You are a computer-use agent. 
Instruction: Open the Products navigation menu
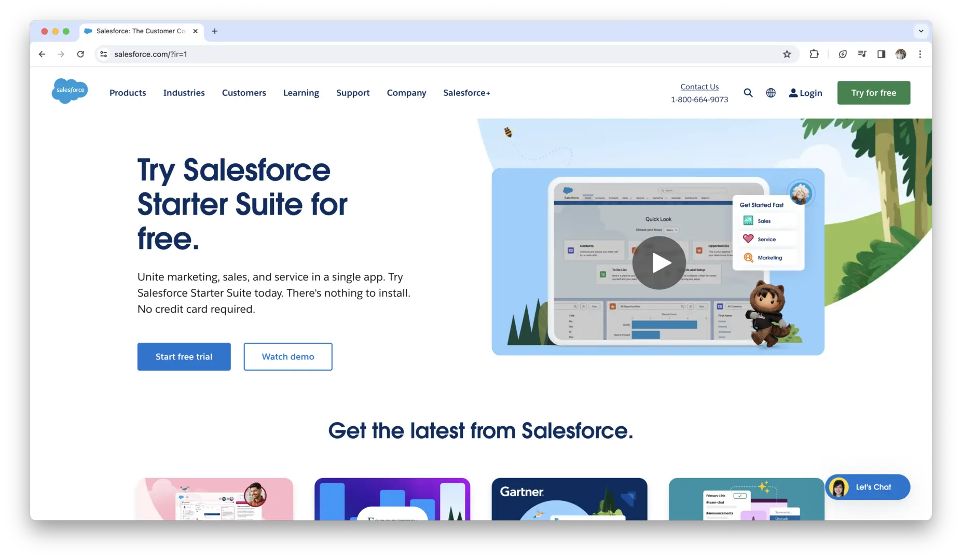(x=127, y=93)
